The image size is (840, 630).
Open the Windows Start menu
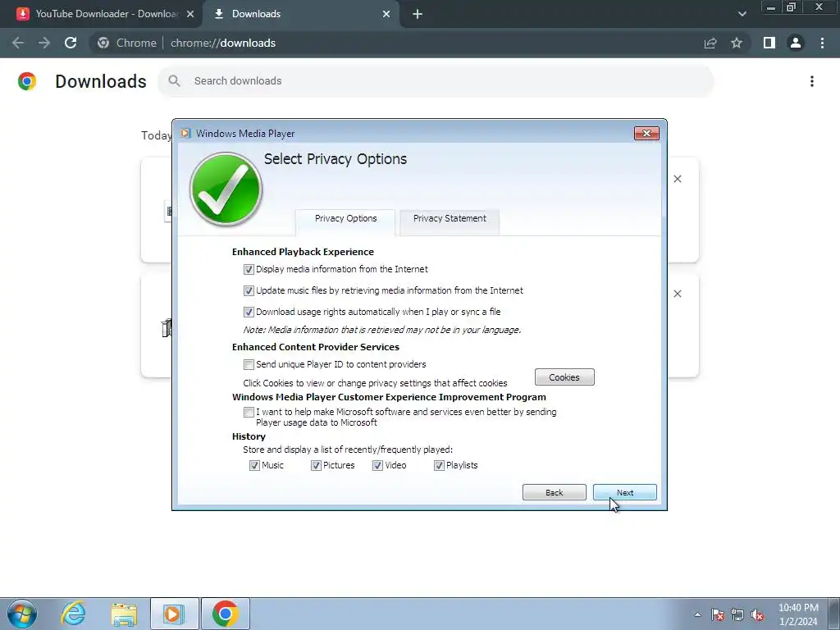point(22,614)
